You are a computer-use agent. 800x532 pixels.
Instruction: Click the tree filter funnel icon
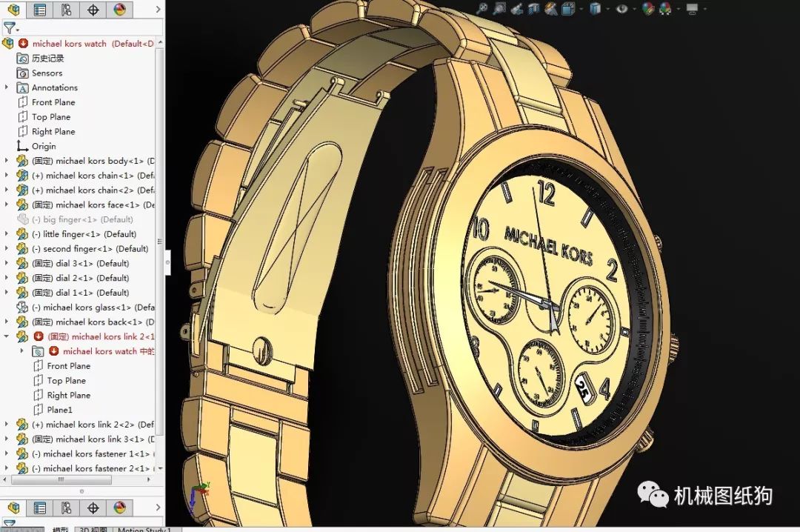coord(10,27)
